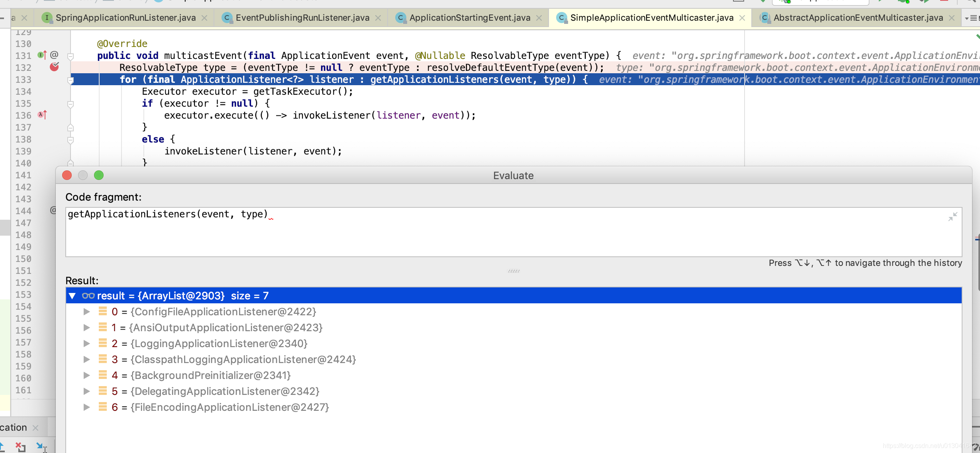Collapse the code fragment editor icon
This screenshot has height=453, width=980.
[953, 217]
